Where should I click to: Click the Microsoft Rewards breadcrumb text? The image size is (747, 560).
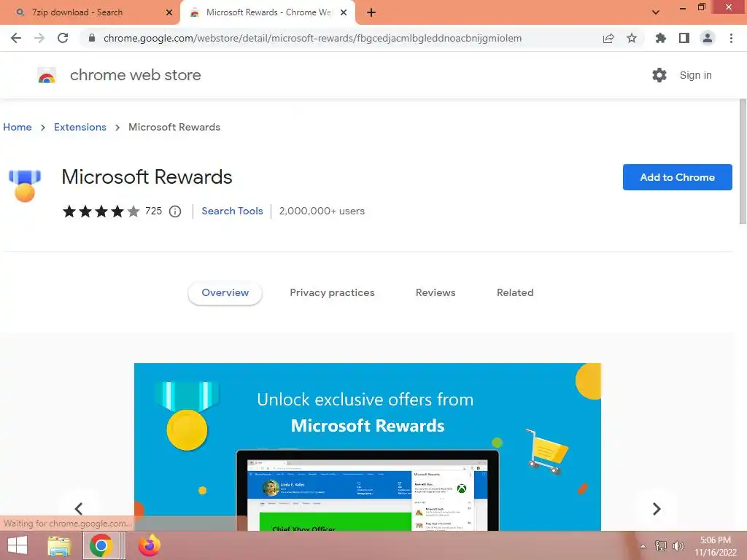coord(174,127)
